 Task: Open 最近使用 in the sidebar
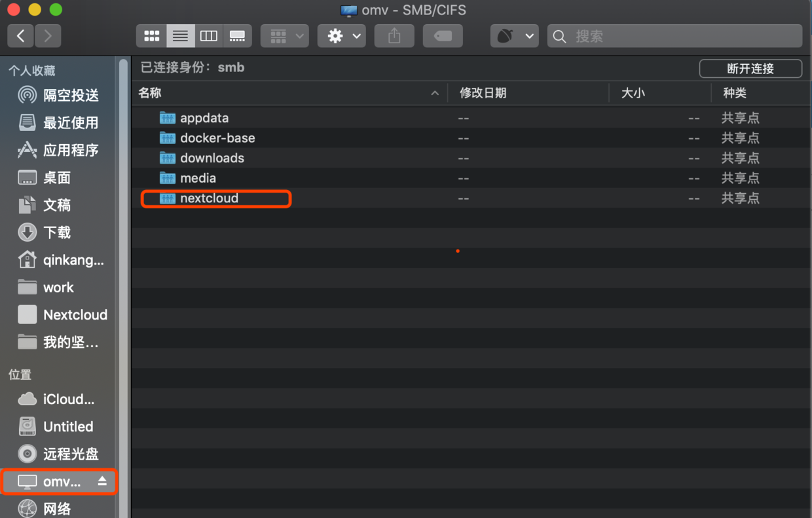[x=59, y=123]
